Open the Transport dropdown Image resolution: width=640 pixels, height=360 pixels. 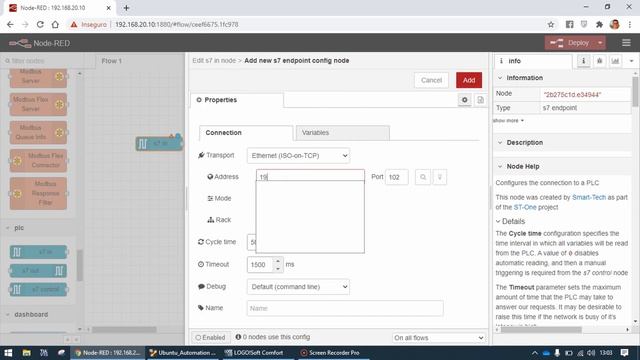point(298,156)
